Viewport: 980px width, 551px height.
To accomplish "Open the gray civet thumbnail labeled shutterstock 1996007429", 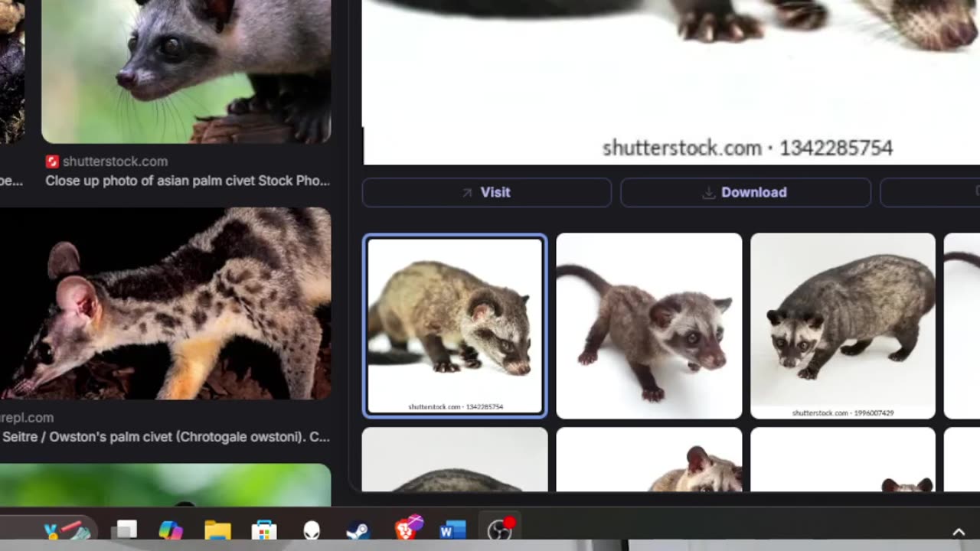I will [843, 326].
